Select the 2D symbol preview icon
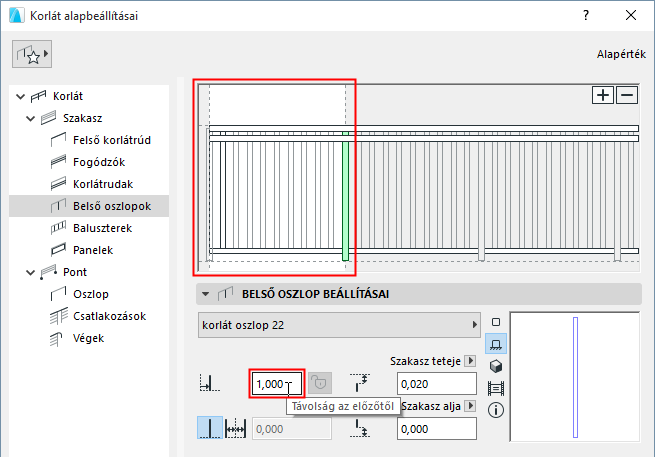The image size is (655, 457). click(496, 322)
